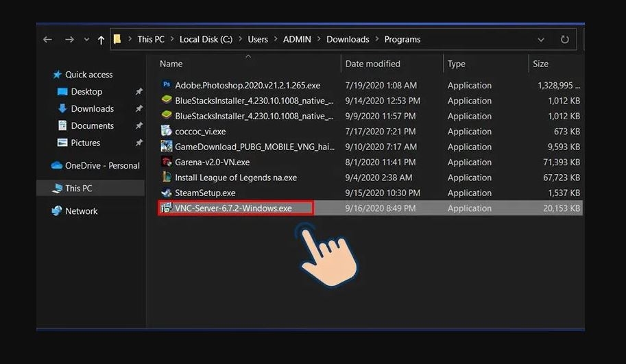Go up one folder level
The width and height of the screenshot is (626, 364).
click(x=101, y=40)
